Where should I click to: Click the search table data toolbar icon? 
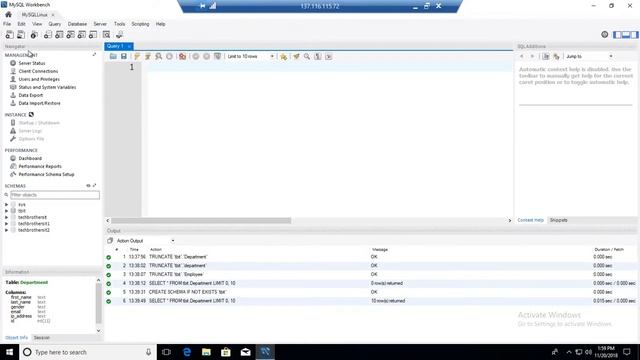[x=107, y=35]
